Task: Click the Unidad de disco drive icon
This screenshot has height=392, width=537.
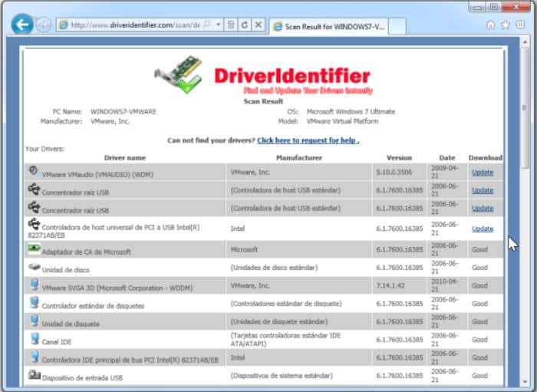Action: 34,267
